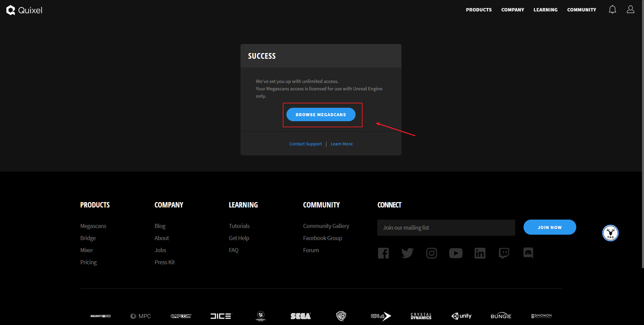
Task: Open the LEARNING header menu
Action: (x=545, y=10)
